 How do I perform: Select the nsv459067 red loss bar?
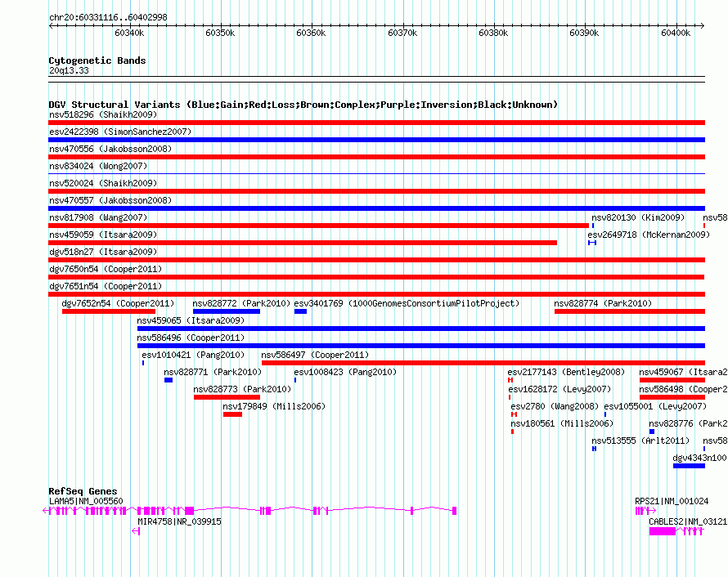pos(672,380)
